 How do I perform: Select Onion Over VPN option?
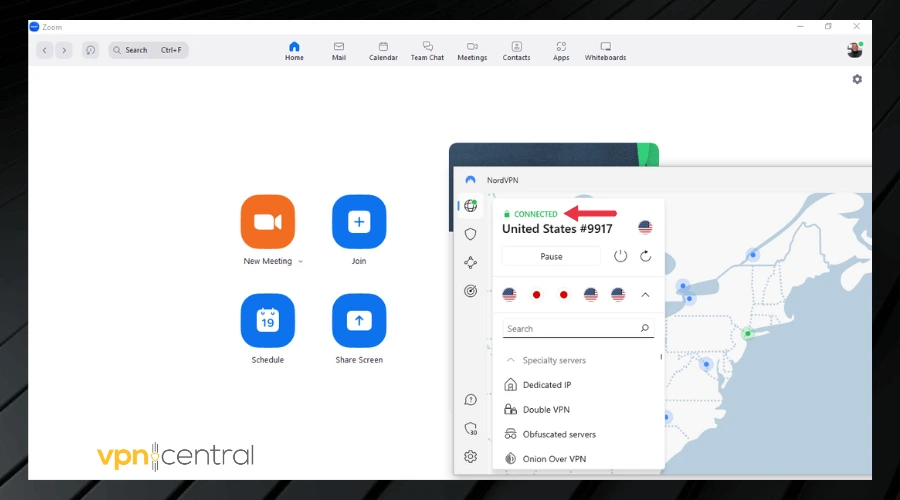[545, 459]
